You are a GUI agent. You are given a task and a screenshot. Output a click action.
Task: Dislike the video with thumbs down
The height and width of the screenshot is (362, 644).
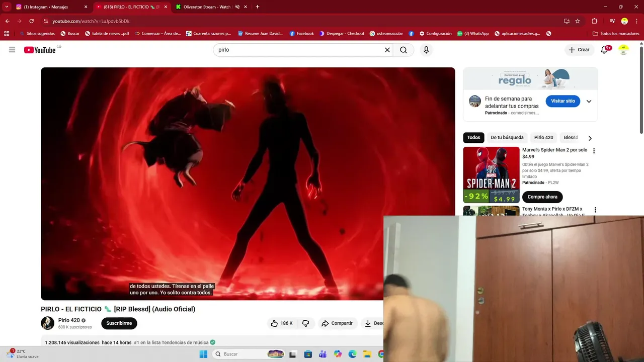[306, 323]
